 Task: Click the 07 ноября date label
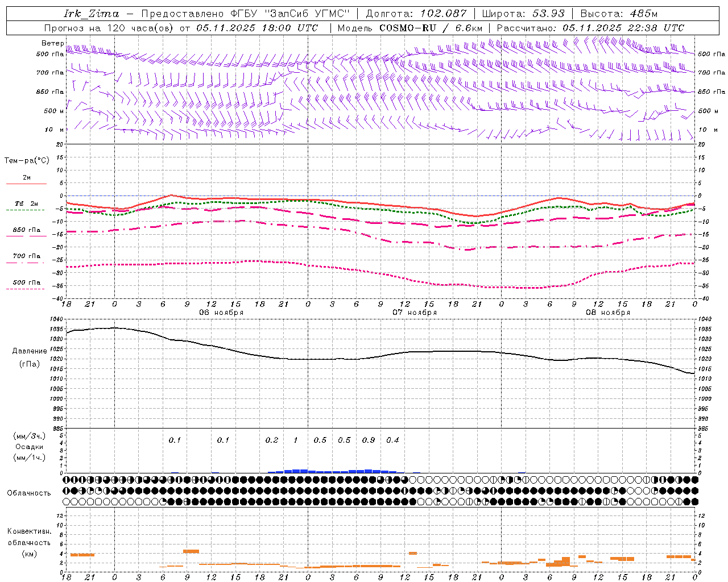tap(415, 313)
